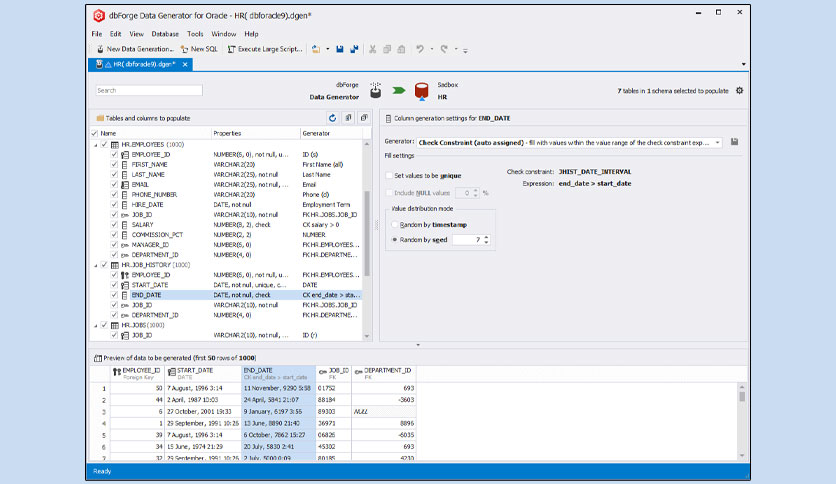Image resolution: width=836 pixels, height=484 pixels.
Task: Click the collapse all icon in Tables panel
Action: tap(364, 118)
